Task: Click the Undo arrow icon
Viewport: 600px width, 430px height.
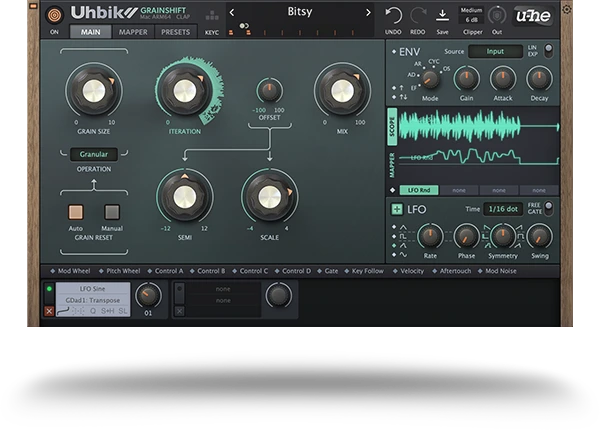Action: tap(394, 14)
